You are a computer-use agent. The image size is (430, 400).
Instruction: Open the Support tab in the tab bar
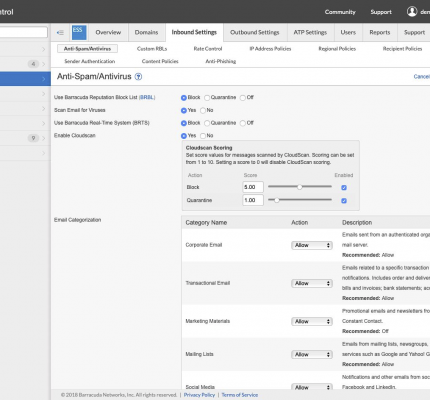(x=414, y=32)
